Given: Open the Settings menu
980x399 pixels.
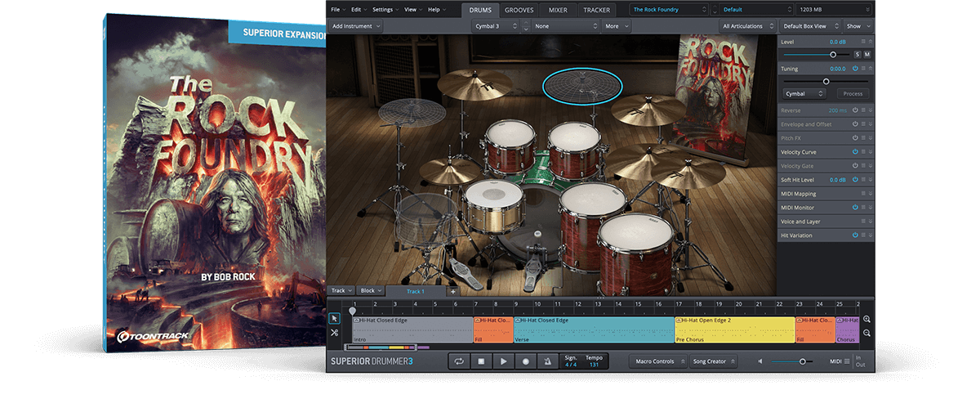Looking at the screenshot, I should pyautogui.click(x=385, y=10).
